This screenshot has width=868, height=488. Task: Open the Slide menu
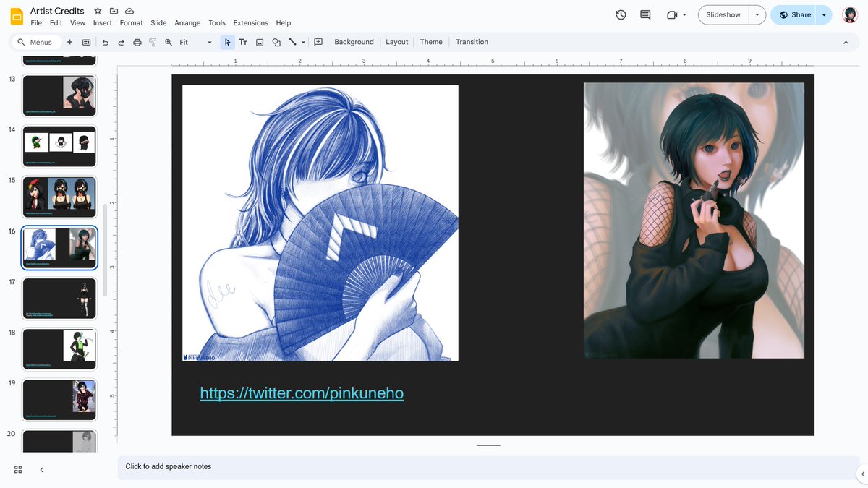[x=158, y=23]
